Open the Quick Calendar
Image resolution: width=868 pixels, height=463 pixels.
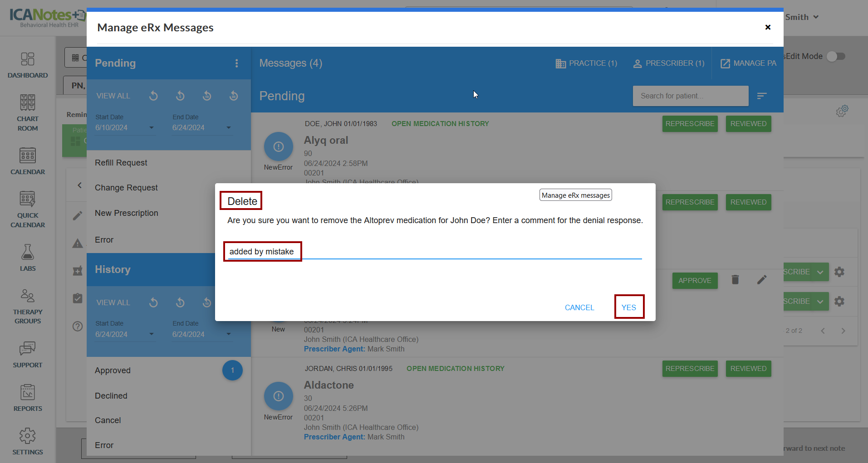(x=28, y=209)
